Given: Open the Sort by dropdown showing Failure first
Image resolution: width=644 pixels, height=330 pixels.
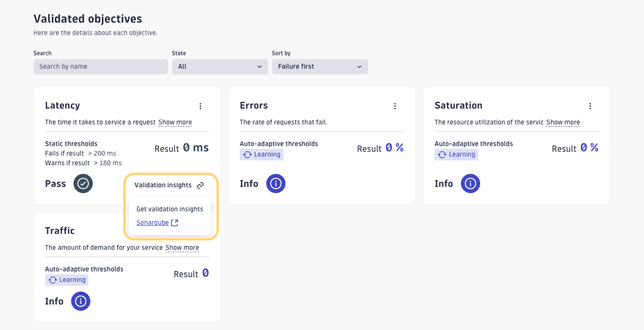Looking at the screenshot, I should [320, 67].
